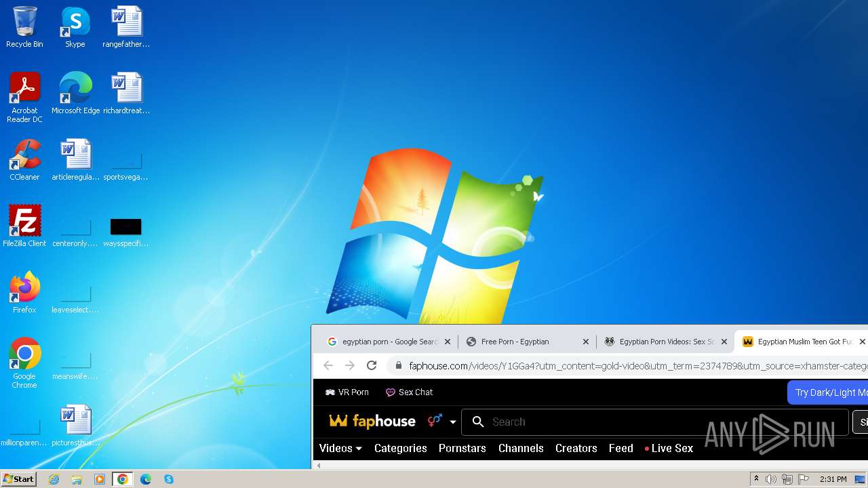This screenshot has width=868, height=488.
Task: Go forward in Chrome
Action: pos(350,365)
